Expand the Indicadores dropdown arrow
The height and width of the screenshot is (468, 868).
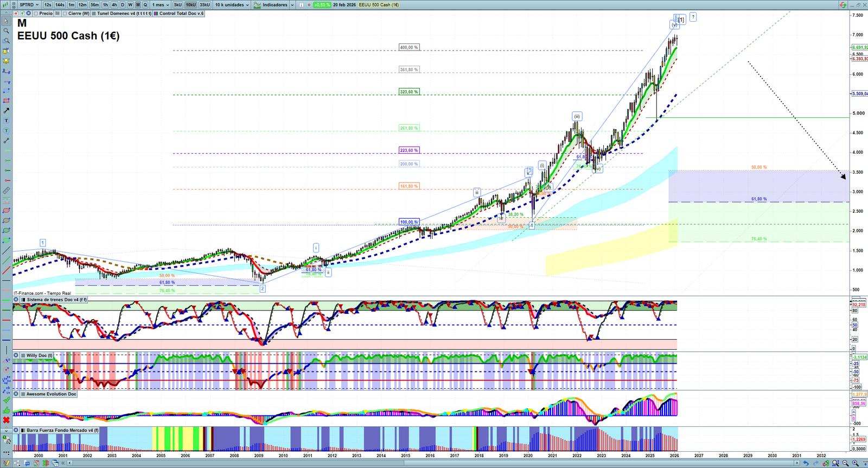292,5
